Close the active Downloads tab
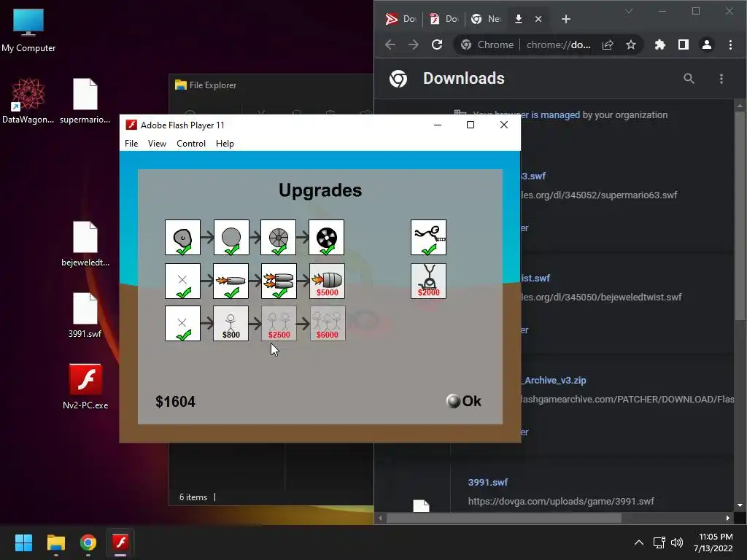Image resolution: width=747 pixels, height=560 pixels. point(538,19)
